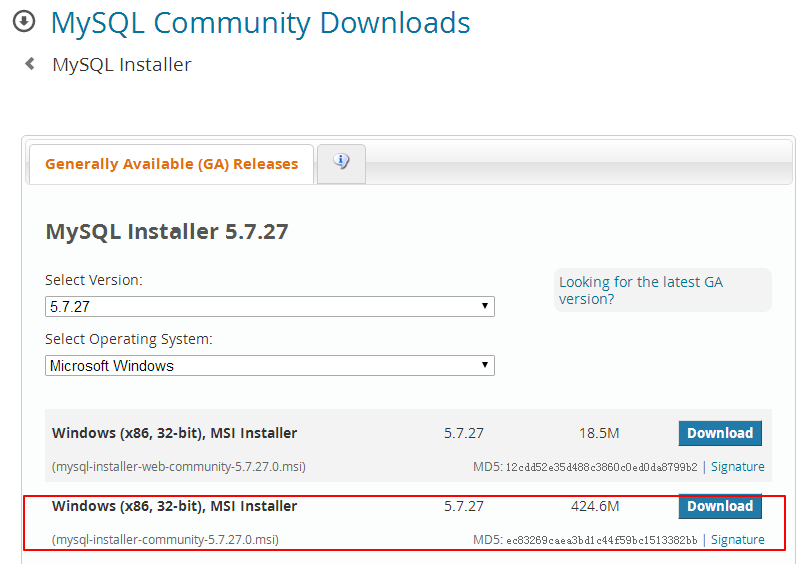This screenshot has height=564, width=798.
Task: Click the 424.6M row's MSI Installer title
Action: click(174, 506)
